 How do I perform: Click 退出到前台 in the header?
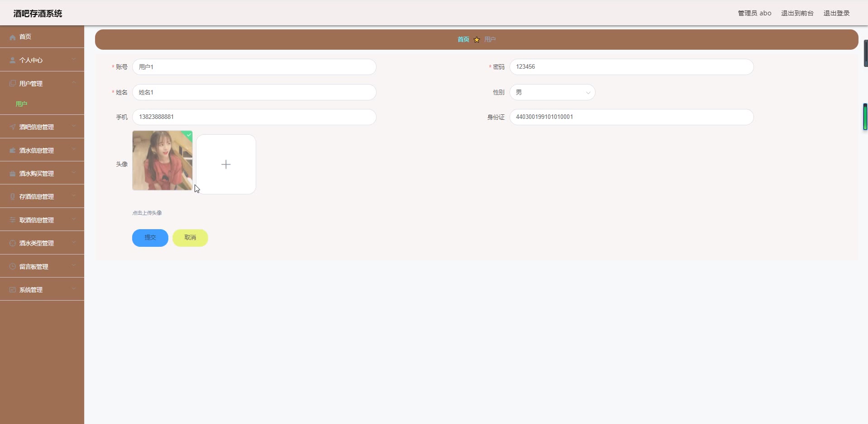[x=797, y=13]
